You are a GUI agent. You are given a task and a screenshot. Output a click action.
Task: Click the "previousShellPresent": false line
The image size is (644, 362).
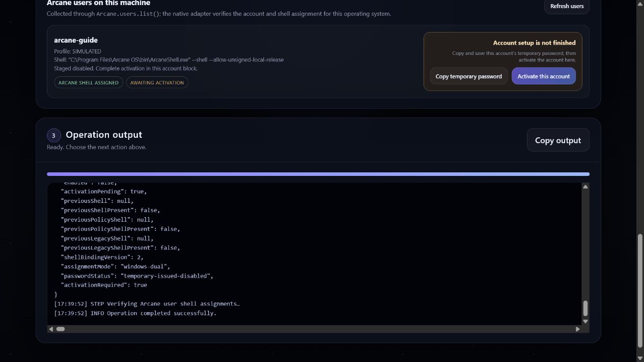110,210
